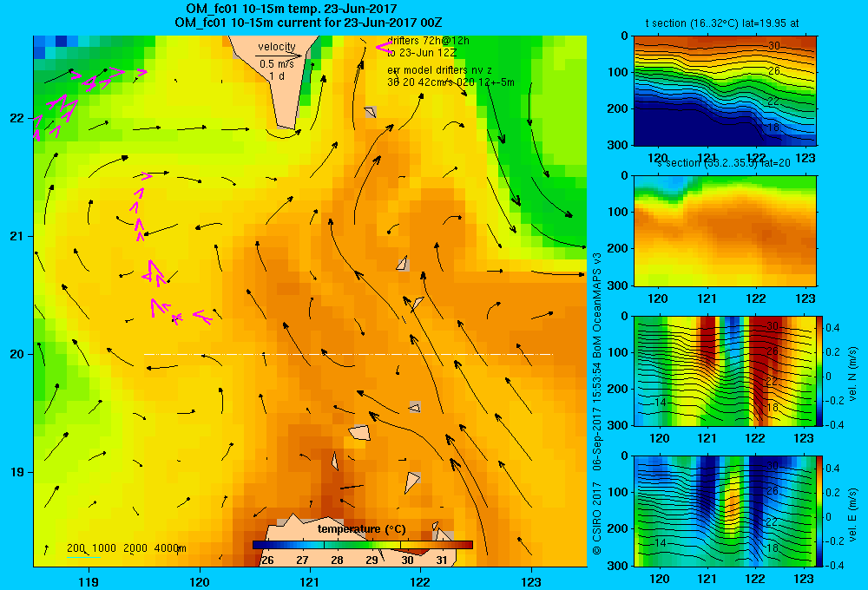Click the 26 tick on temperature colour bar
The width and height of the screenshot is (868, 590).
[267, 560]
